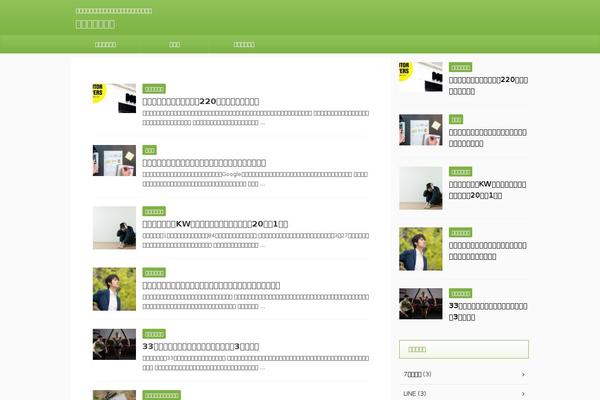Click excerpt text under main "220" article
600x400 pixels.
(255, 118)
